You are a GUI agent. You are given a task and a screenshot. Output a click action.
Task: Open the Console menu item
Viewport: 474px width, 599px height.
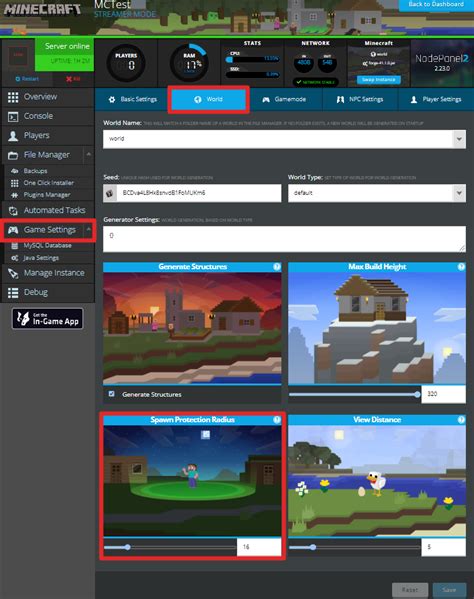pyautogui.click(x=48, y=117)
